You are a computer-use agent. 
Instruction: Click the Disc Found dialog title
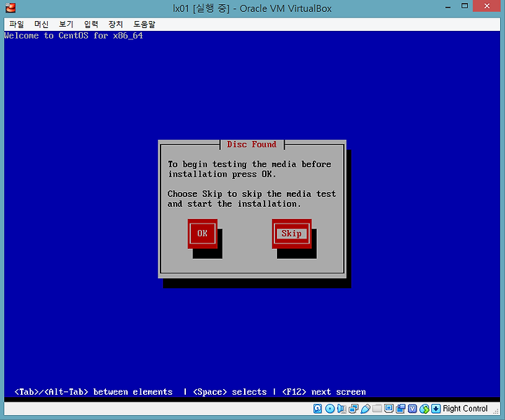pyautogui.click(x=252, y=144)
